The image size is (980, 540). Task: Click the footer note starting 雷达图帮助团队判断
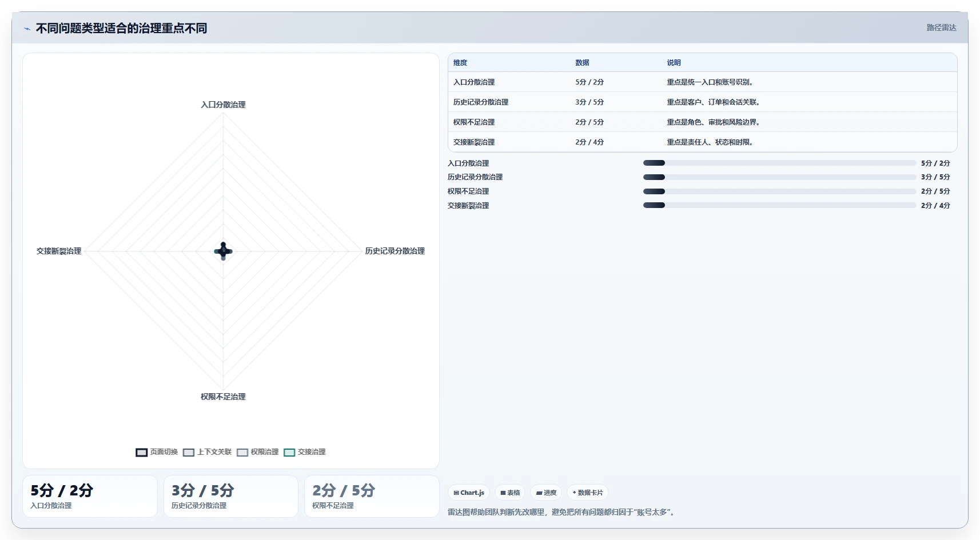pyautogui.click(x=562, y=512)
